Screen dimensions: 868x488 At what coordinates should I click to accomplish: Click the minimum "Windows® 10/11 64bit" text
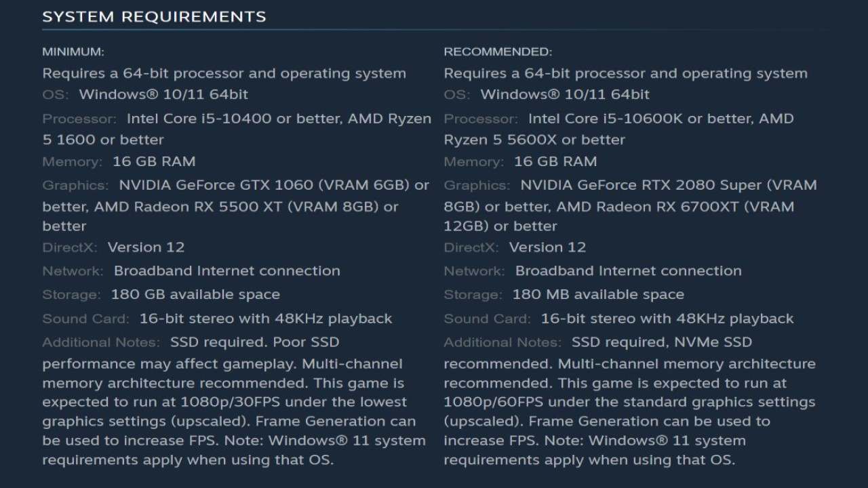point(163,95)
